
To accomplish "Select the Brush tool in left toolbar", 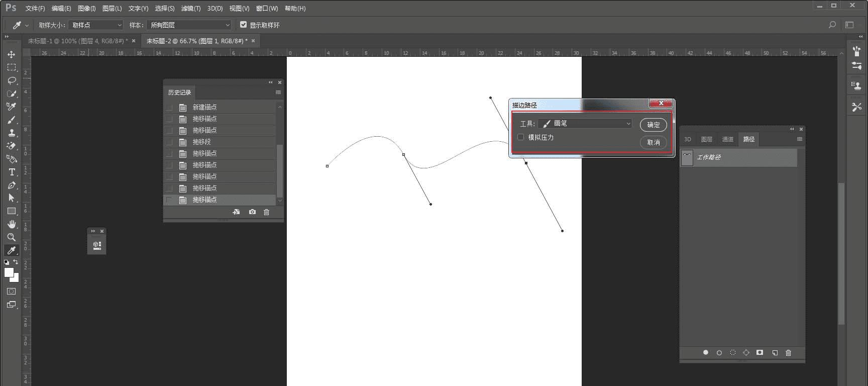I will coord(12,120).
